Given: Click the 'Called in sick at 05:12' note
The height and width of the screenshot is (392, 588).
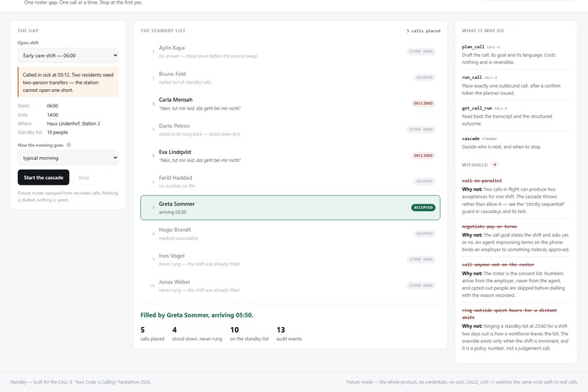Looking at the screenshot, I should [68, 82].
